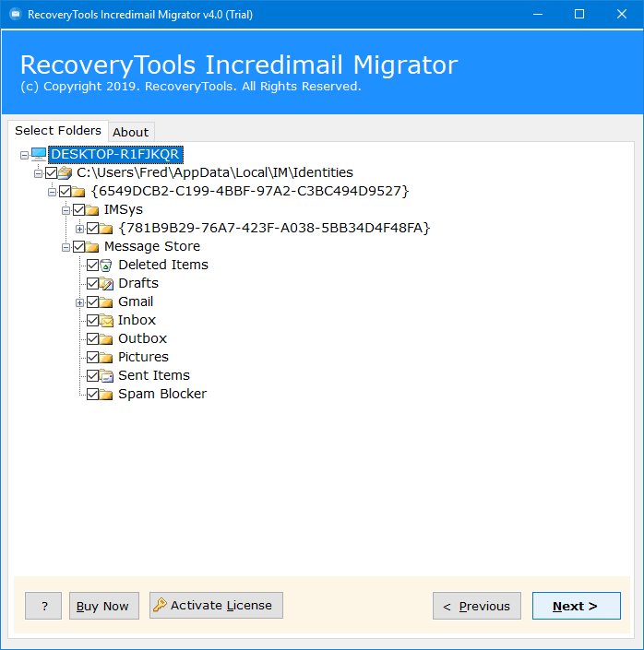Screen dimensions: 644x650
Task: Proceed with the Next button
Action: (x=577, y=606)
